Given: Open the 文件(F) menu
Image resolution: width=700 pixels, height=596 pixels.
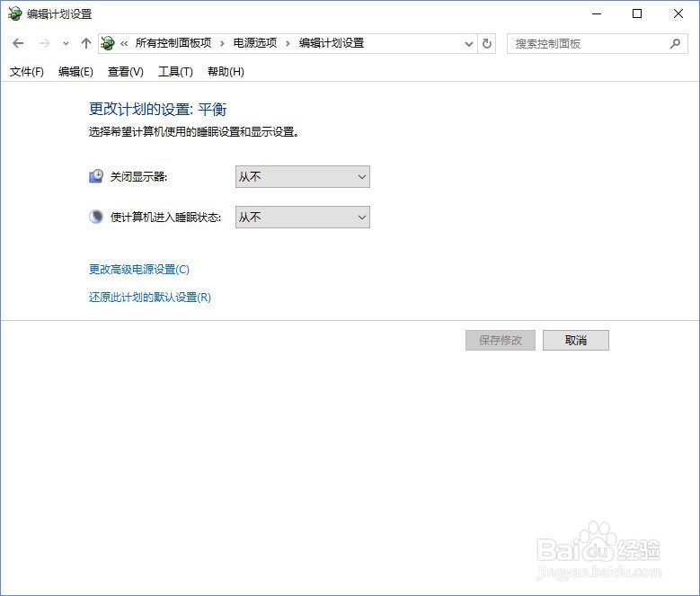Looking at the screenshot, I should [x=27, y=72].
